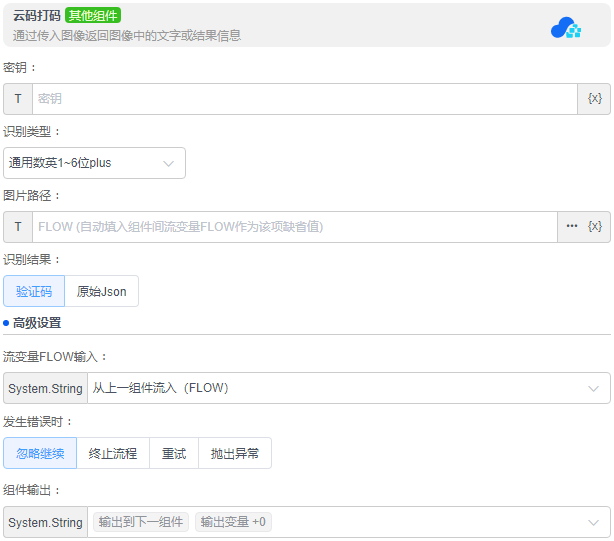Viewport: 614px width, 541px height.
Task: Choose 终止流程 for 发生错误时
Action: 113,453
